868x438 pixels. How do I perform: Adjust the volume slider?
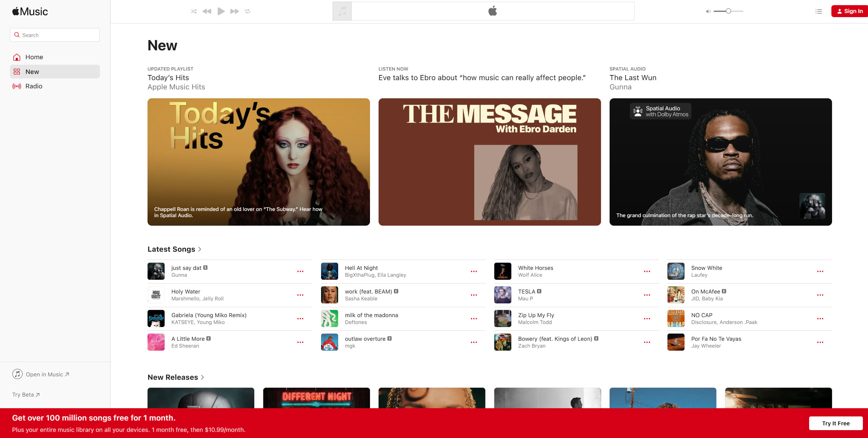click(728, 11)
